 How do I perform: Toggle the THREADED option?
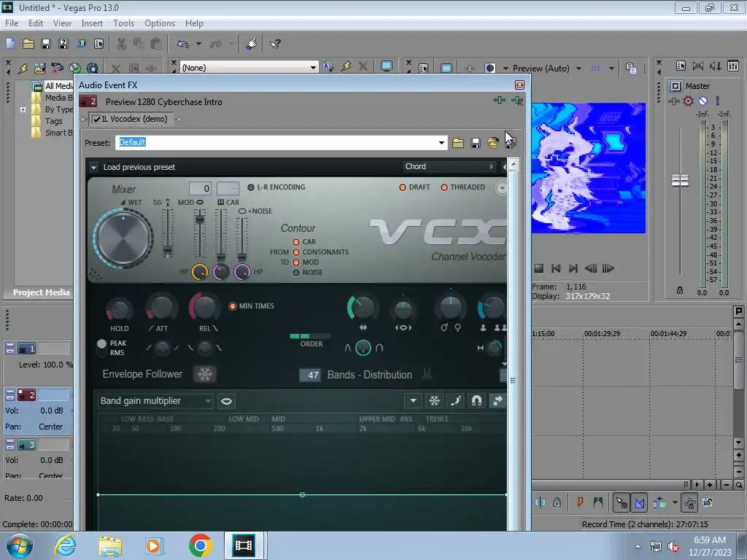[444, 187]
